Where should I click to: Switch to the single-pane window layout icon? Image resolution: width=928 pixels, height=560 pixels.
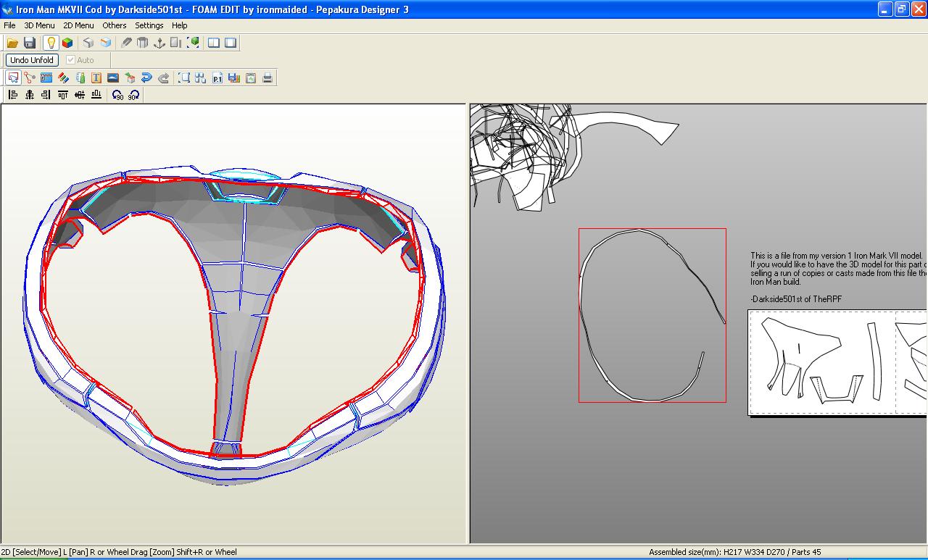click(x=231, y=43)
